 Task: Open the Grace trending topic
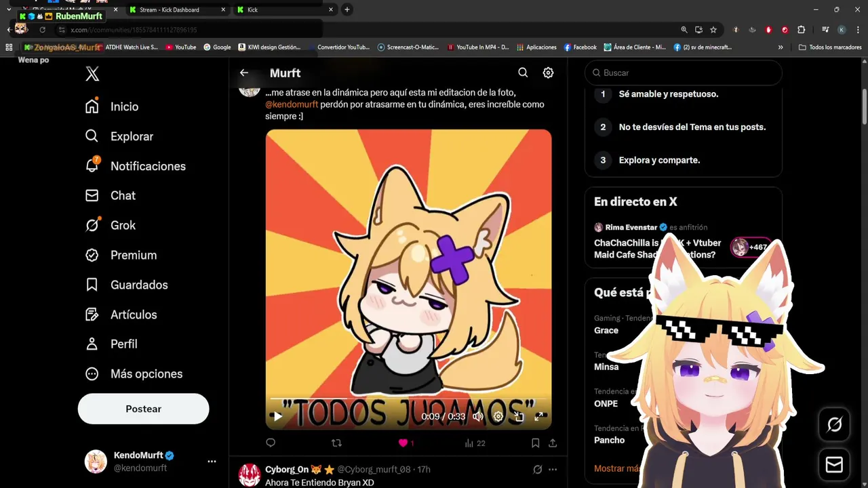click(606, 330)
